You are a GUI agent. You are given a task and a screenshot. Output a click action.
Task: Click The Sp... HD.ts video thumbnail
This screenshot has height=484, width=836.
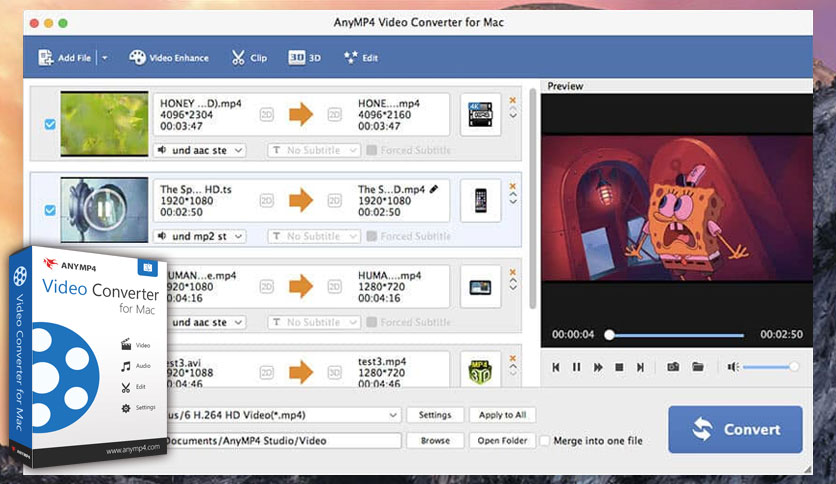(104, 209)
